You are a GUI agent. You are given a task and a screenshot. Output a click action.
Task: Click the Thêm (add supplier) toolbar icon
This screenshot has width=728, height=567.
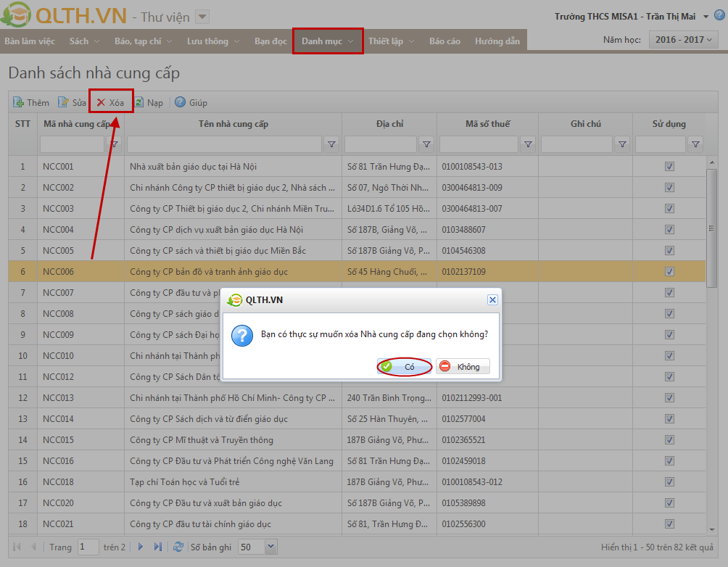(x=19, y=103)
